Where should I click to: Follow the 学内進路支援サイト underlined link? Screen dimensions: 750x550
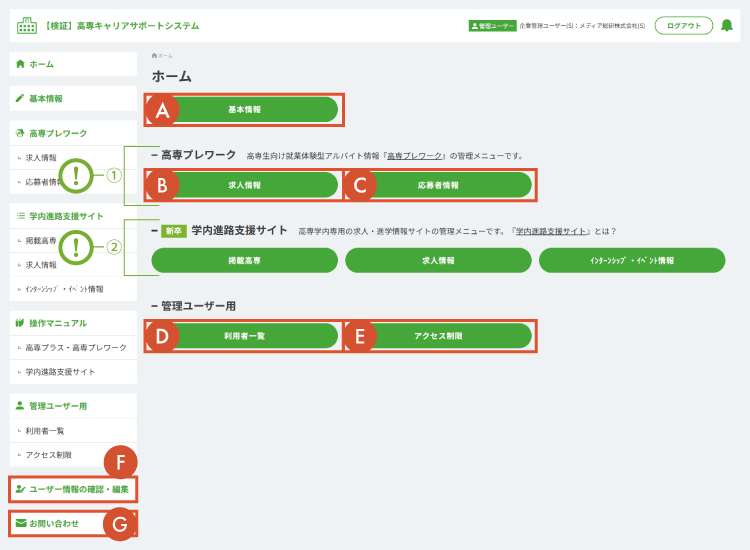coord(551,231)
